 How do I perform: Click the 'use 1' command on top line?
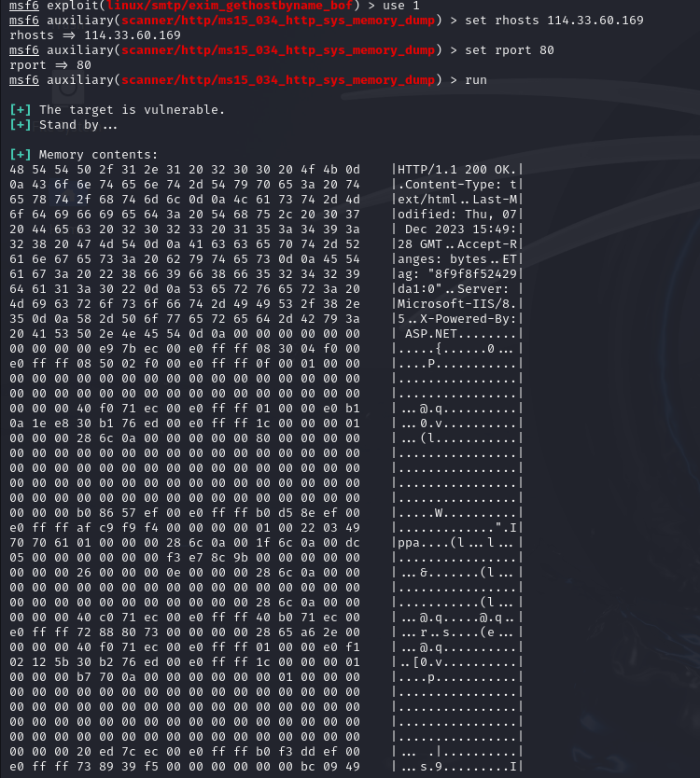(401, 6)
